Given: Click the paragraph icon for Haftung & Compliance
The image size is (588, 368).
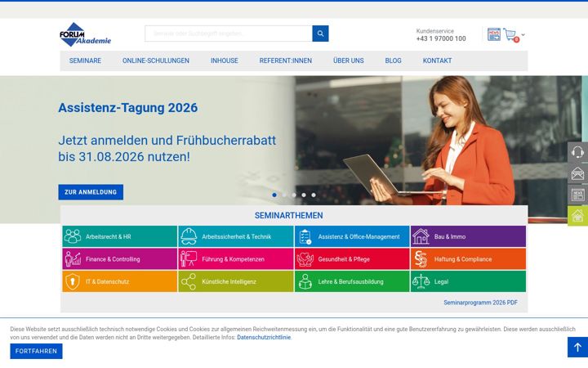Looking at the screenshot, I should [x=421, y=259].
